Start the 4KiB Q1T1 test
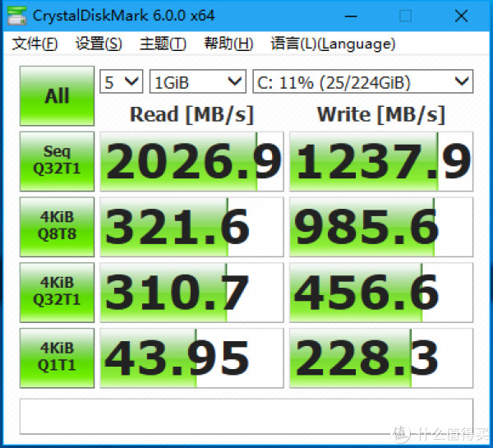 (x=57, y=358)
